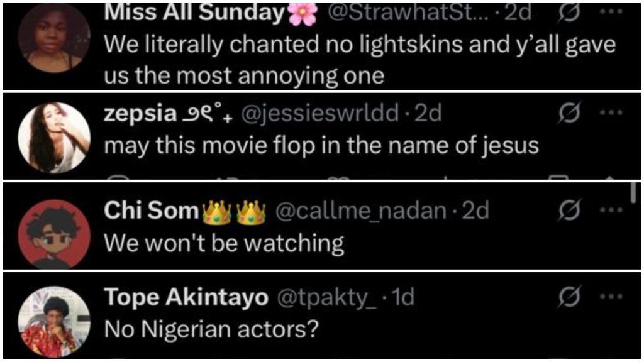
Task: Open the @jessieswrldd handle link
Action: click(x=321, y=114)
